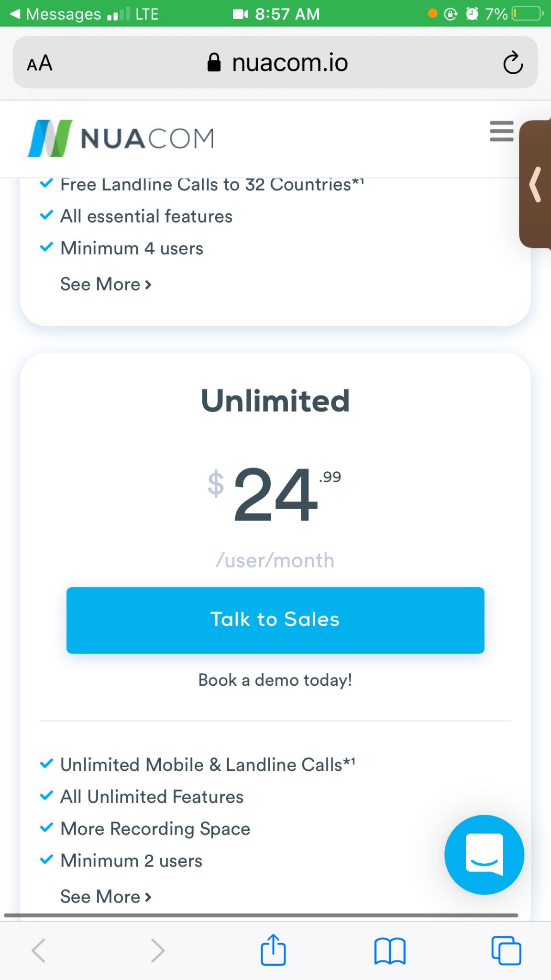
Task: Tap the NUACOM logo
Action: pyautogui.click(x=121, y=138)
